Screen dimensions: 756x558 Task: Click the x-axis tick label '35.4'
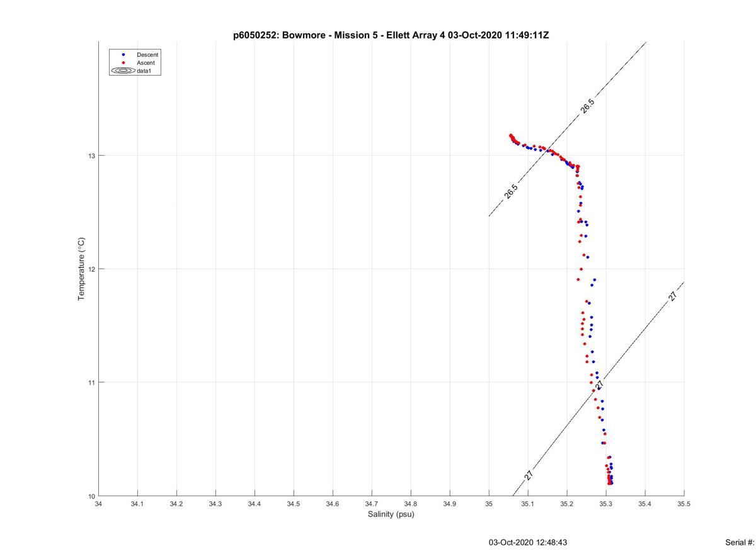click(645, 504)
